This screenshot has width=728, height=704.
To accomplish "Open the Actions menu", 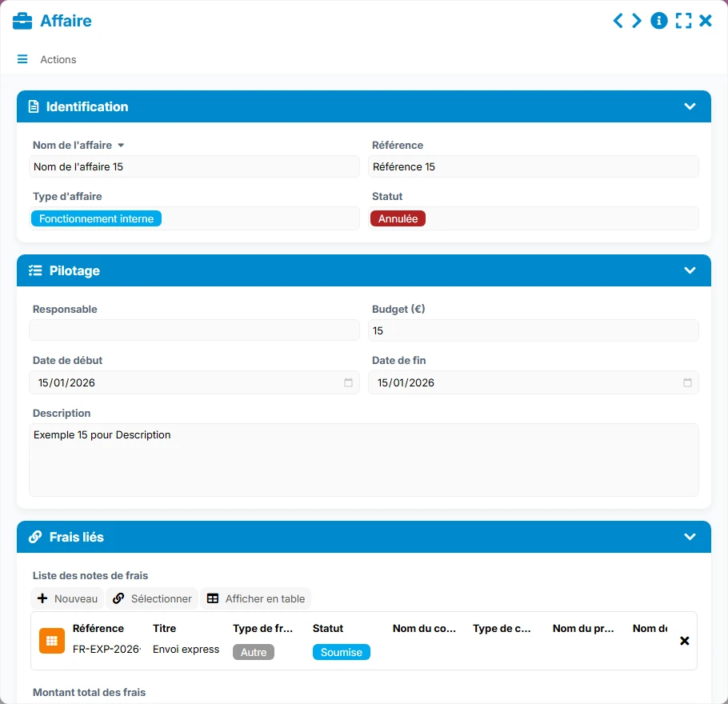I will click(58, 59).
